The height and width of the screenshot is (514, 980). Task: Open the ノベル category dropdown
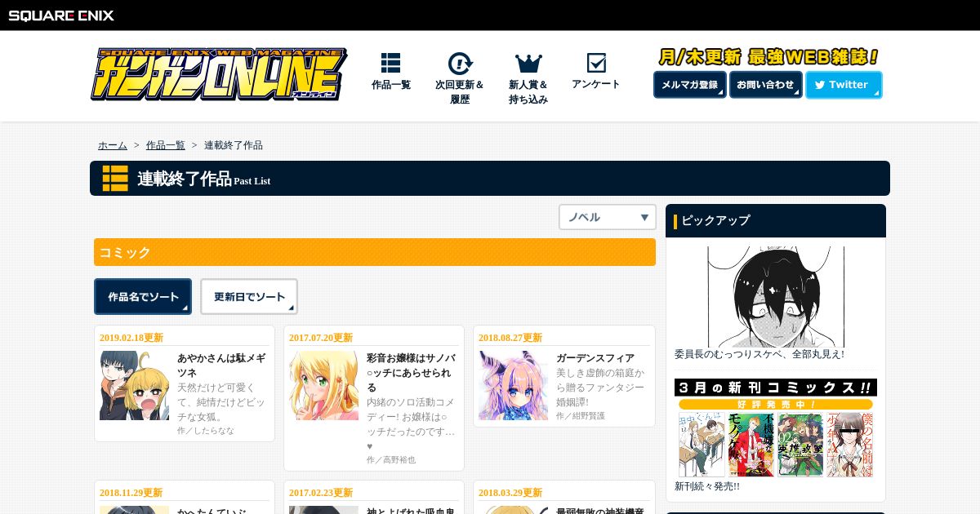[x=608, y=217]
